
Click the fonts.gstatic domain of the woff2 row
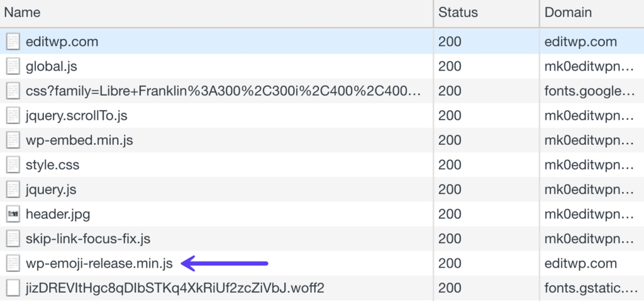click(x=590, y=288)
